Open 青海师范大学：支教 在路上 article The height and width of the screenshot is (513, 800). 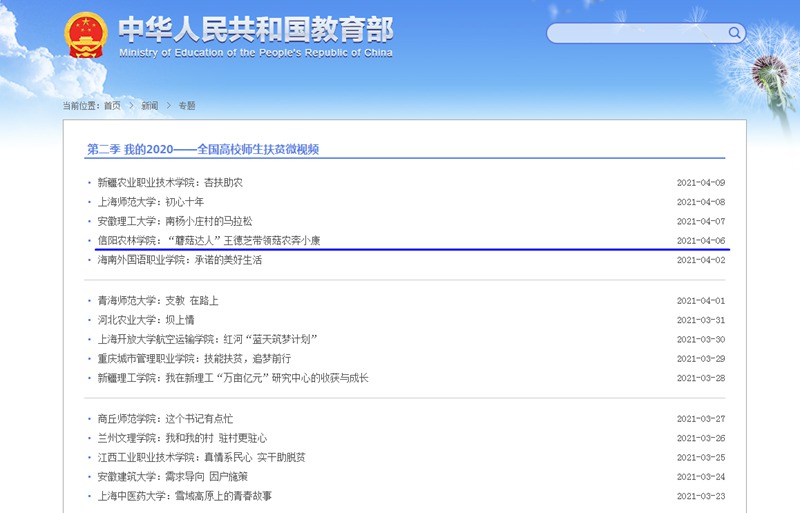[x=157, y=300]
